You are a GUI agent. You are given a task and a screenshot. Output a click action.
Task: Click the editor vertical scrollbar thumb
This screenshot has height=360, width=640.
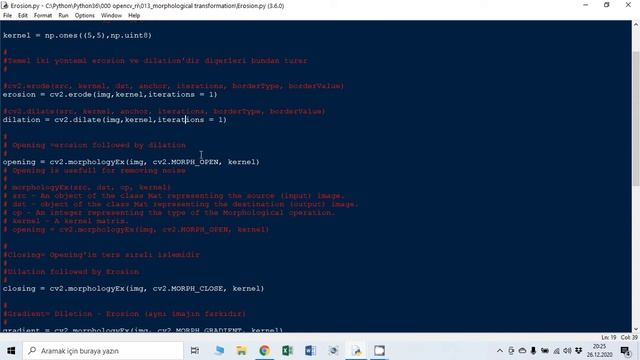pyautogui.click(x=636, y=118)
